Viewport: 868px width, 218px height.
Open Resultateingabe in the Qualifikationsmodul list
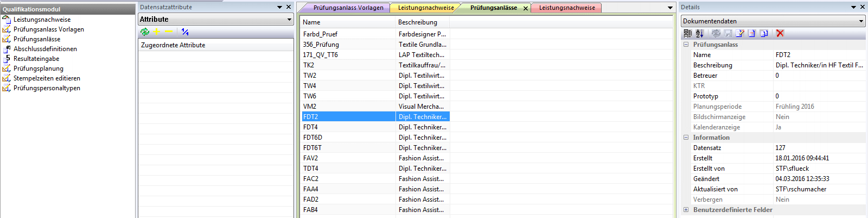[x=36, y=59]
